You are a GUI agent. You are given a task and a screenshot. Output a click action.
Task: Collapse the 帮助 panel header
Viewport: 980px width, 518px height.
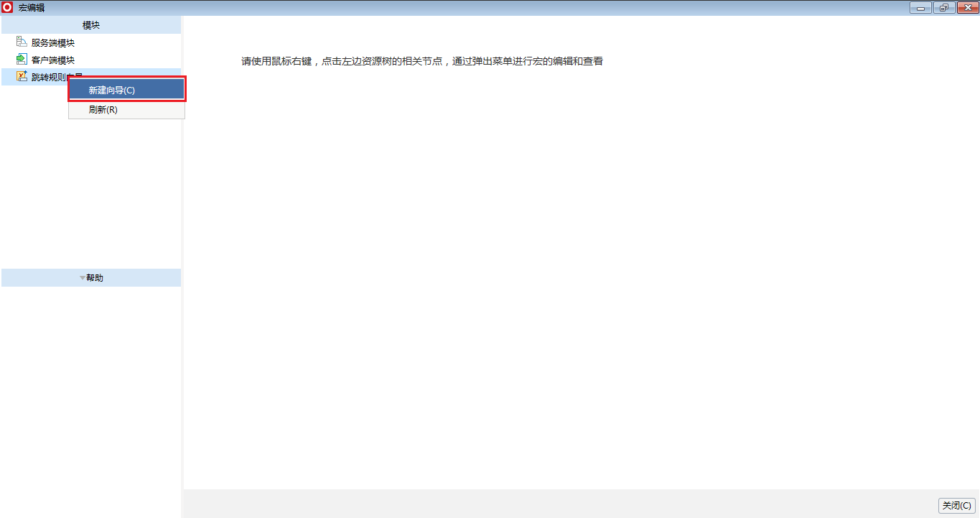click(x=91, y=278)
